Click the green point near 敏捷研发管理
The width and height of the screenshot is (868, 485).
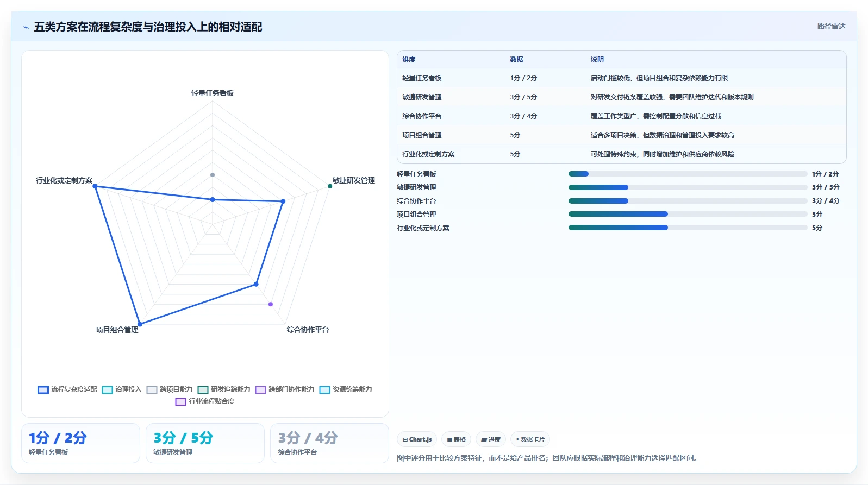click(330, 186)
